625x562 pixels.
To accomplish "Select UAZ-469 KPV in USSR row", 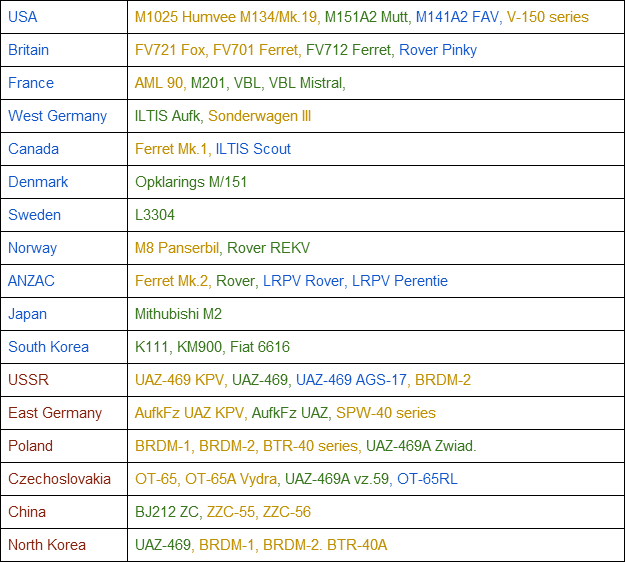I will (x=179, y=380).
